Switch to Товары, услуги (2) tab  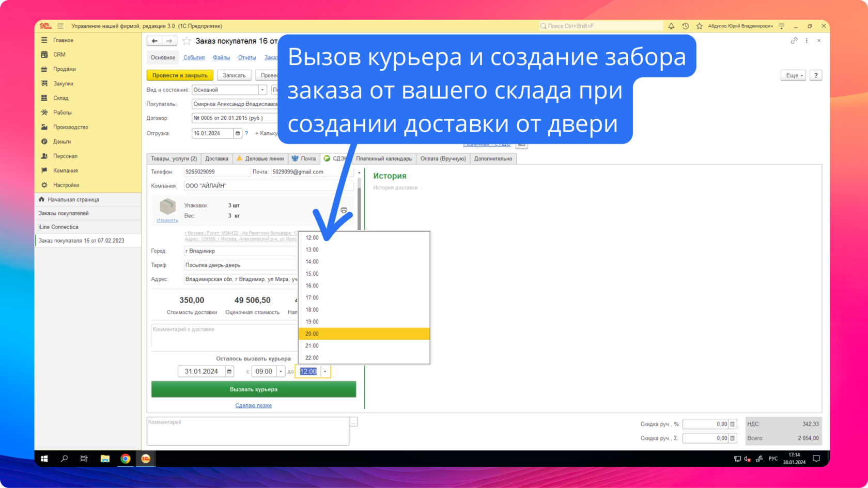click(174, 159)
